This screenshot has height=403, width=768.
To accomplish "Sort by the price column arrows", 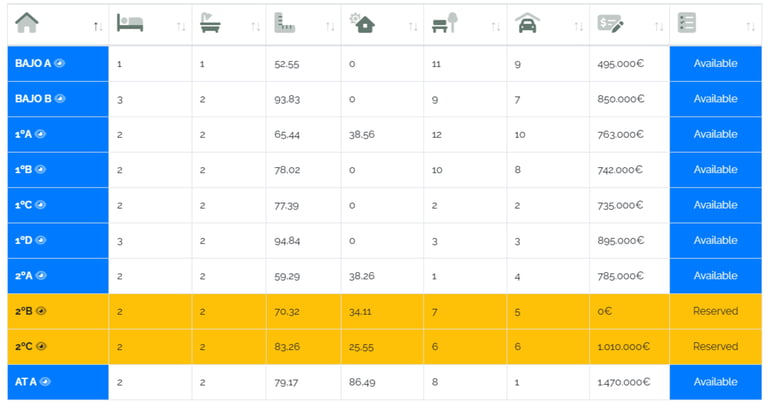I will (657, 27).
